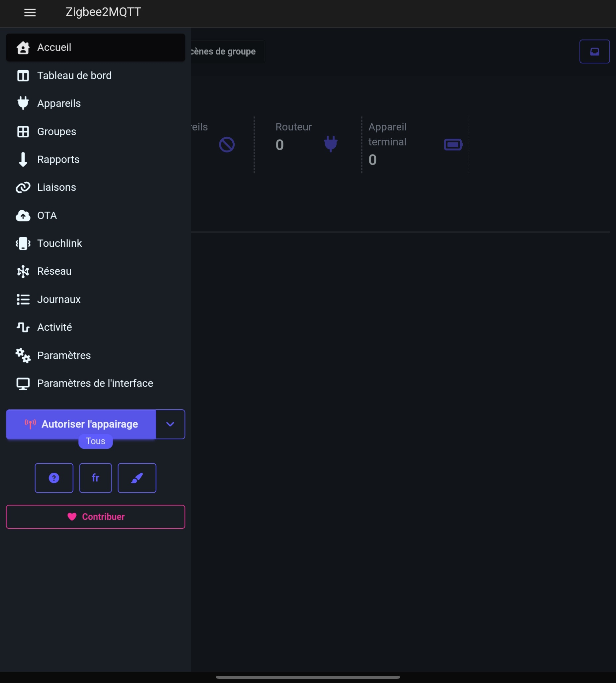Toggle the hamburger menu icon
616x683 pixels.
[30, 13]
